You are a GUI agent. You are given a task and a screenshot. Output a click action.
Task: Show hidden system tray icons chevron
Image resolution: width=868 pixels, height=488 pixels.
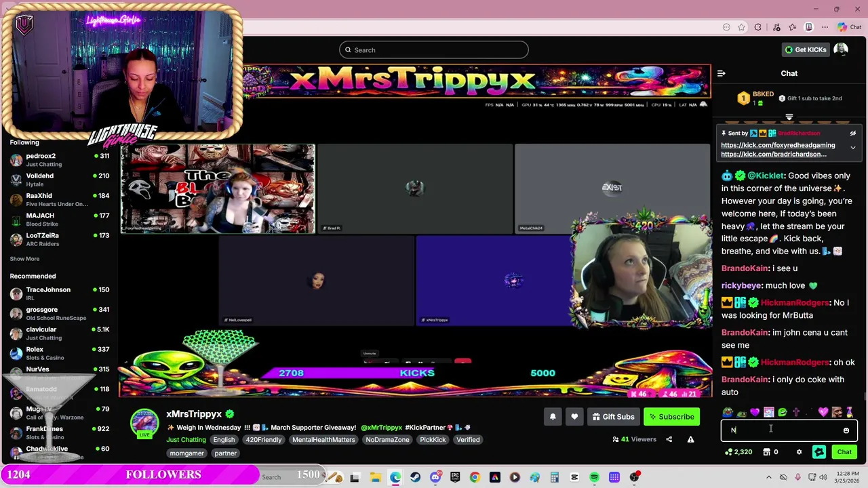coord(768,477)
